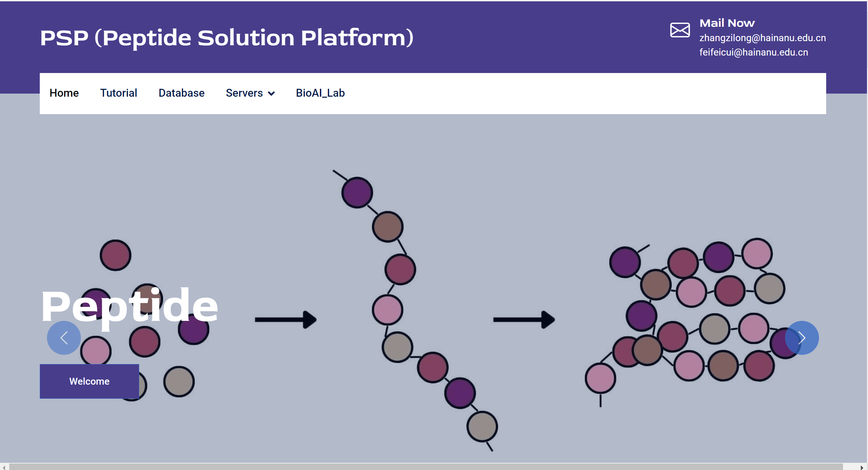
Task: Select the Database menu item
Action: [x=181, y=93]
